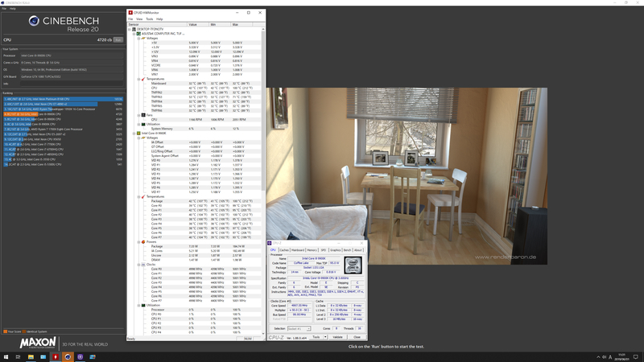This screenshot has height=362, width=644.
Task: Click the Intel Core i9 CPU chip icon
Action: 138,133
